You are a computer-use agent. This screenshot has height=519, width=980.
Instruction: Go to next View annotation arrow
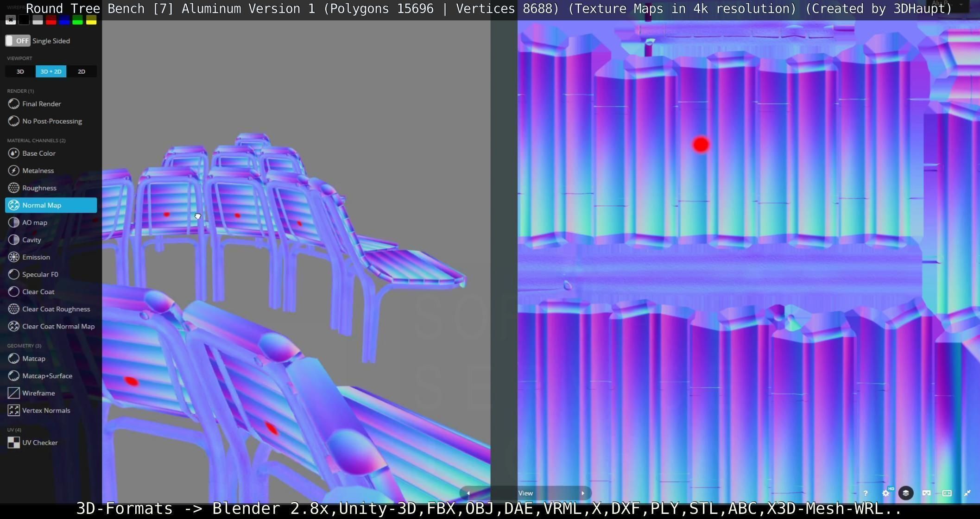point(583,493)
